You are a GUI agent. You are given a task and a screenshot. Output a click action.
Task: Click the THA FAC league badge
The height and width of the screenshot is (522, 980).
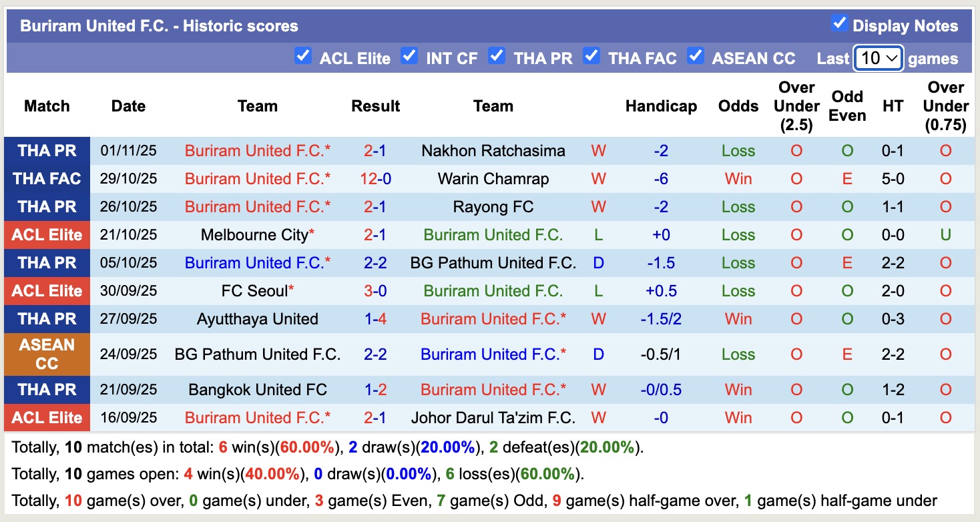[47, 179]
